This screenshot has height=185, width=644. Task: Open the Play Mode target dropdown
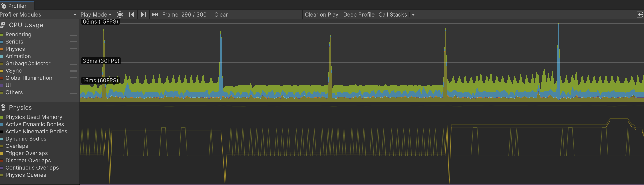tap(96, 14)
